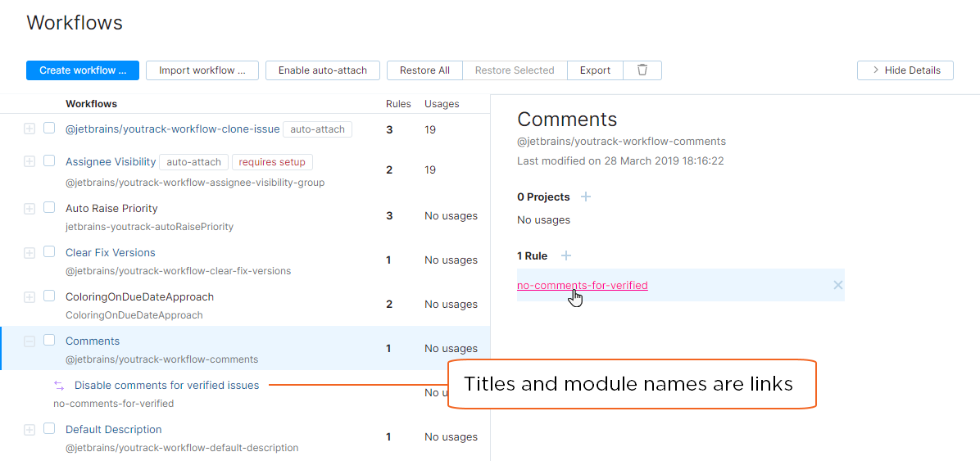Collapse the Comments workflow tree
The image size is (980, 461).
coord(29,341)
